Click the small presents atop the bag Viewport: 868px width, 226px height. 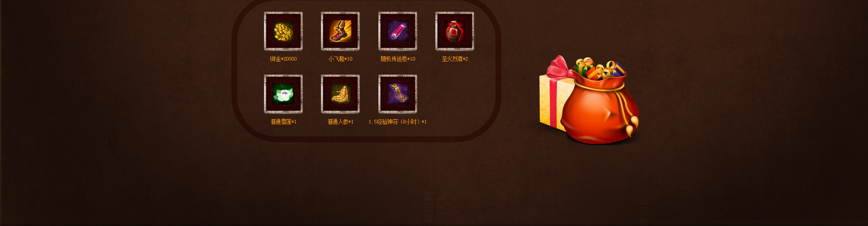click(600, 68)
